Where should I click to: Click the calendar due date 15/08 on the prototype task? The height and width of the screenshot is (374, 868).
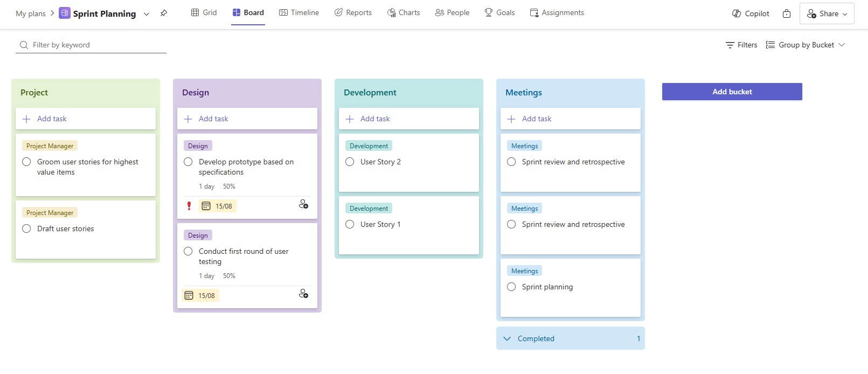[x=218, y=206]
